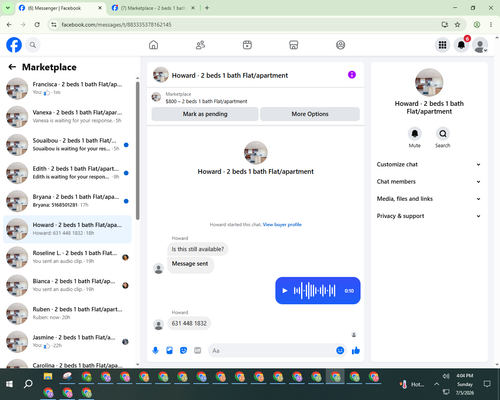Open File Explorer from the taskbar

[x=48, y=377]
